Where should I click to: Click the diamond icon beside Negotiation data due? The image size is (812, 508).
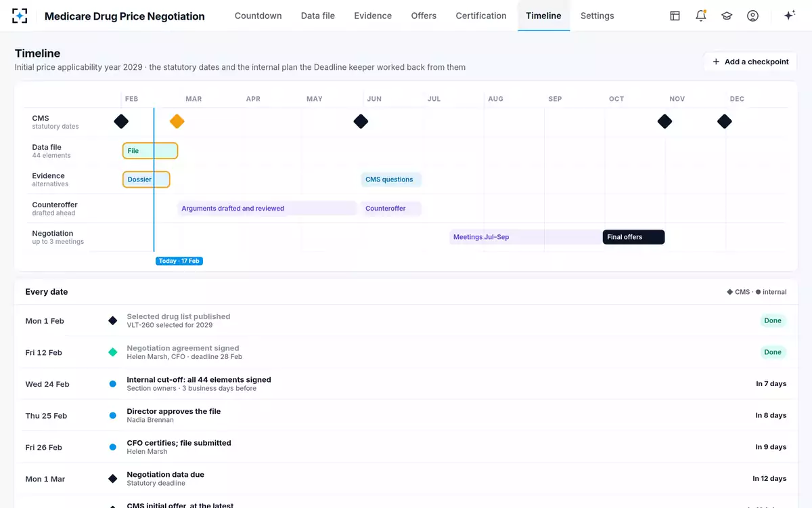(113, 479)
